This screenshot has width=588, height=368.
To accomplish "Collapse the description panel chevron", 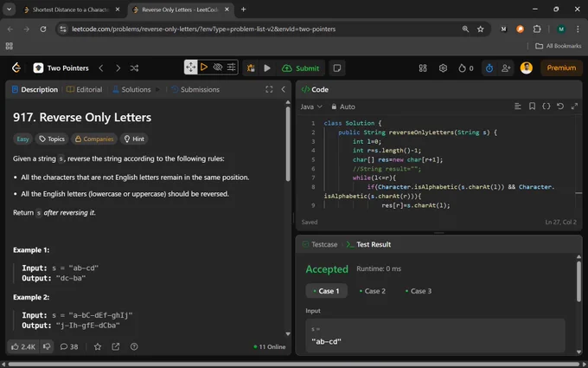I will click(283, 89).
